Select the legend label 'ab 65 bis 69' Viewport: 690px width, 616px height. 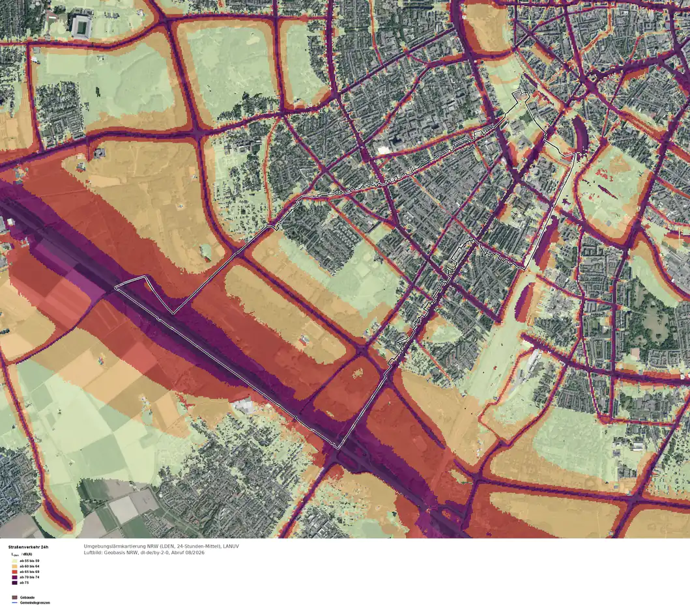click(x=29, y=572)
